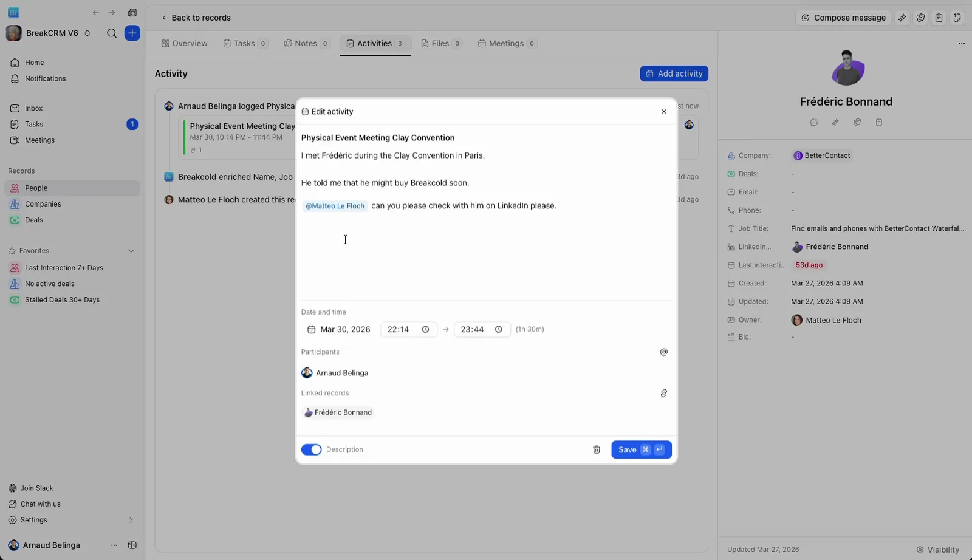Navigate back with left arrow icon
Screen dimensions: 972x560
click(x=95, y=13)
